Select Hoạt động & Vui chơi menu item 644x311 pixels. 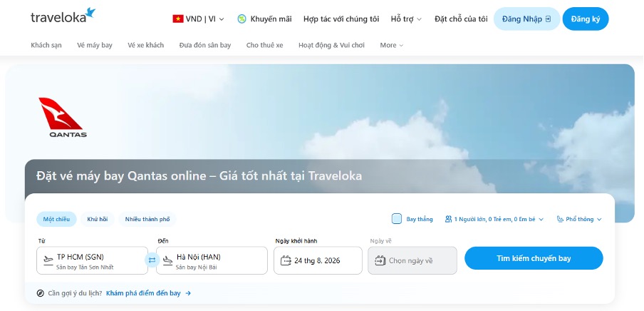(x=331, y=45)
